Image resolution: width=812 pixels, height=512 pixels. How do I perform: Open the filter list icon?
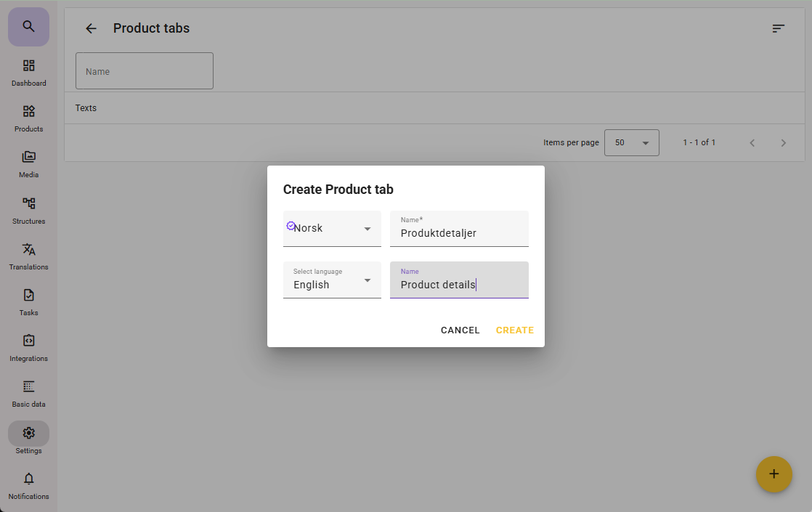(778, 28)
